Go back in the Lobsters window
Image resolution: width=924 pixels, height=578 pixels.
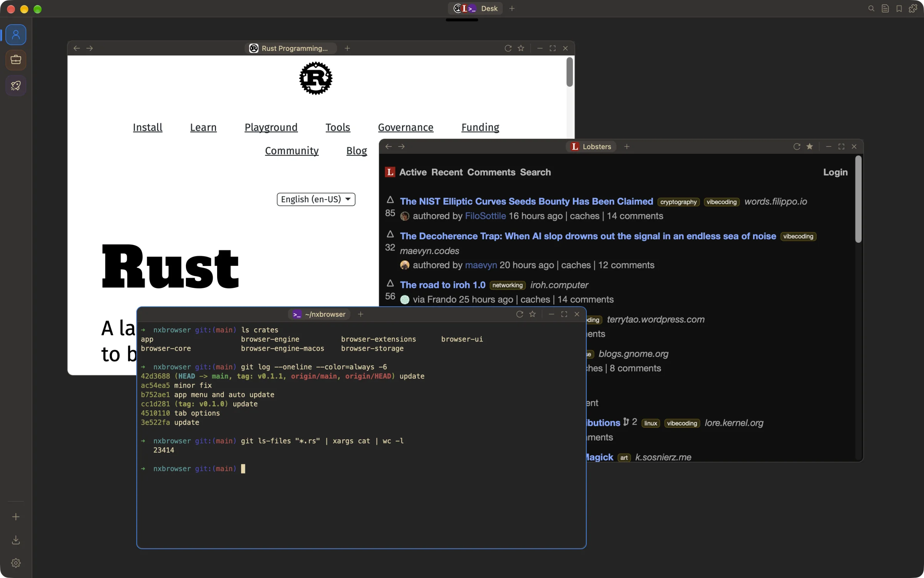(x=388, y=146)
